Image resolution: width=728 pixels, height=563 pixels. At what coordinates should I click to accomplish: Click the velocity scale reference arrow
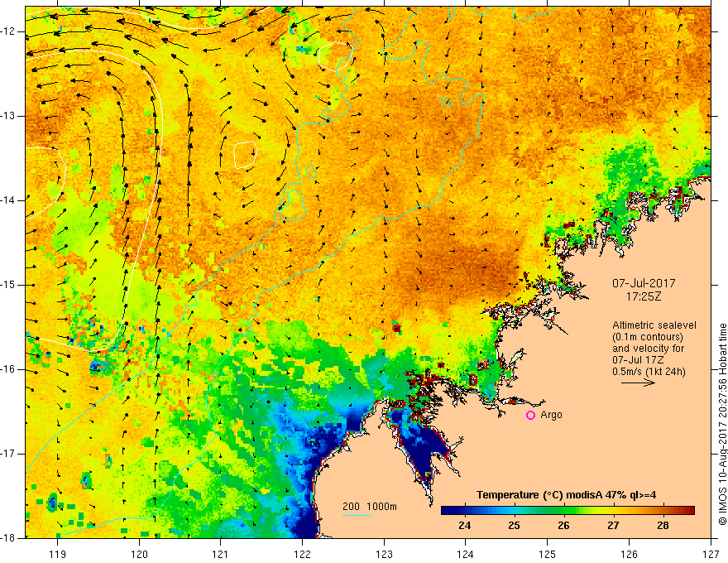[638, 383]
